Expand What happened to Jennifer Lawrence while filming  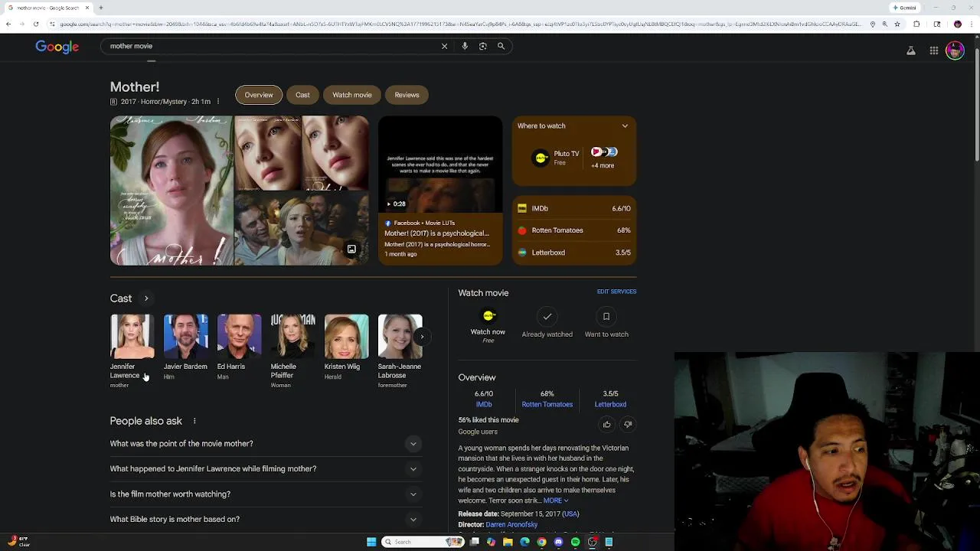266,469
